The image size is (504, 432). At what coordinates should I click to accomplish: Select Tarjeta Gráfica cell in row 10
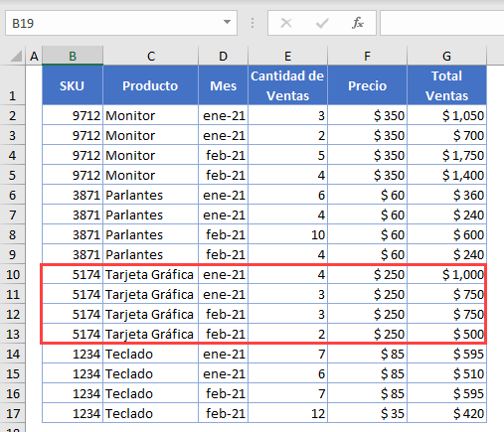tap(151, 274)
